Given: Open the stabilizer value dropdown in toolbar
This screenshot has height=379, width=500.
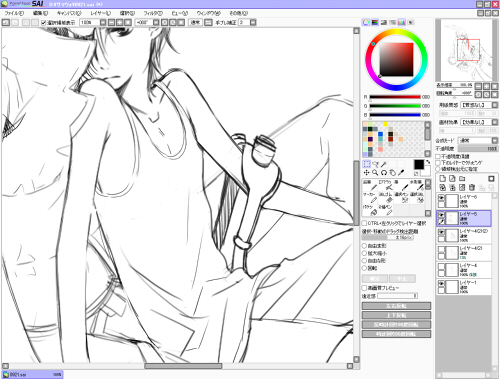Looking at the screenshot, I should click(253, 22).
